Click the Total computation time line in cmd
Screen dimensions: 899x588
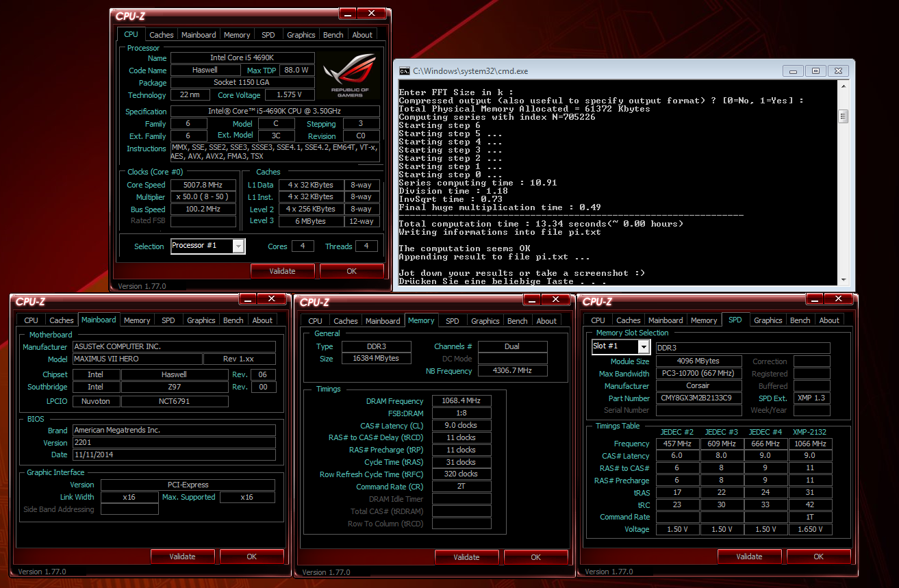541,224
